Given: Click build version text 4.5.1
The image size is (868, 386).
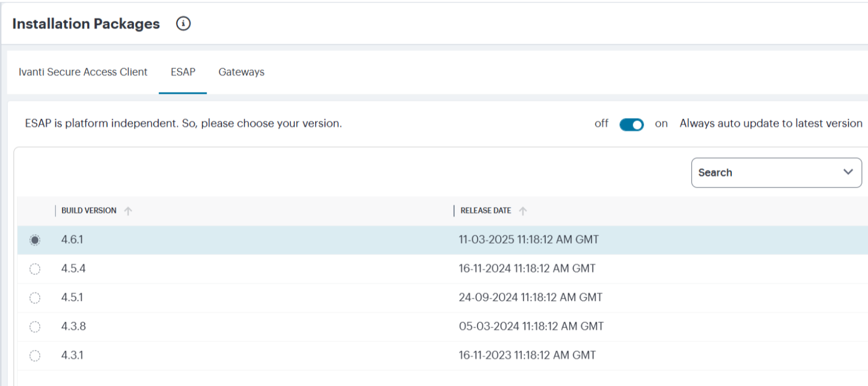Looking at the screenshot, I should (72, 297).
